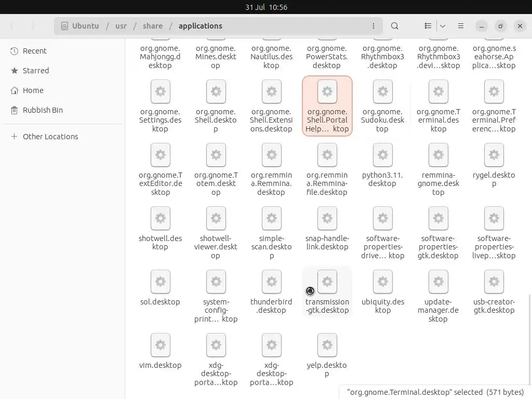Select org.gnome.Terminal.desktop file icon

tap(438, 91)
